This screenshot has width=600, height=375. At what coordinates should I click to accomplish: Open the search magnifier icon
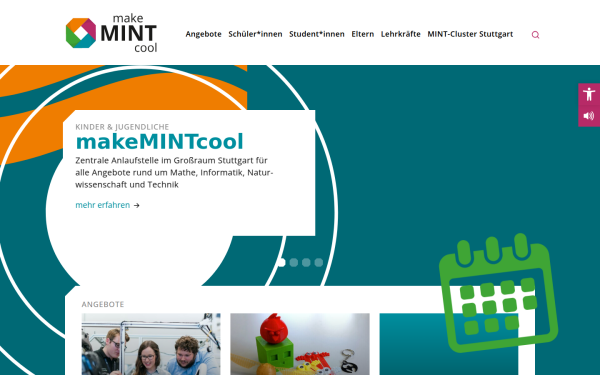[535, 35]
